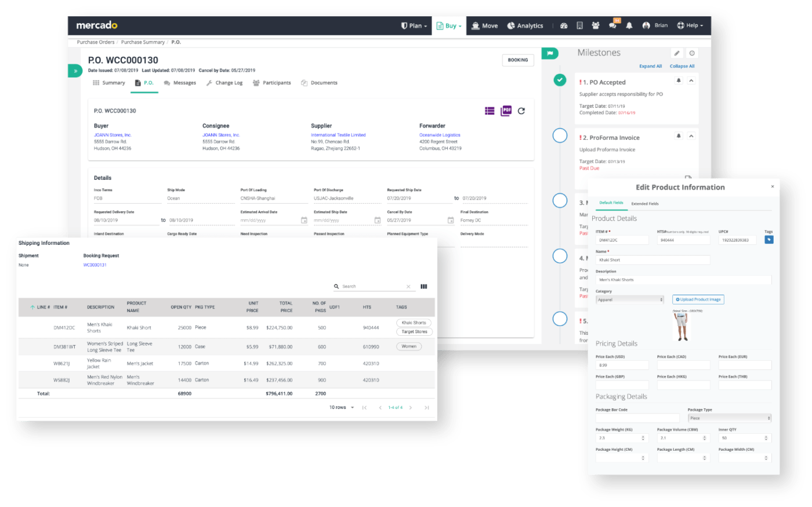Export the P.O. as PDF

point(506,111)
